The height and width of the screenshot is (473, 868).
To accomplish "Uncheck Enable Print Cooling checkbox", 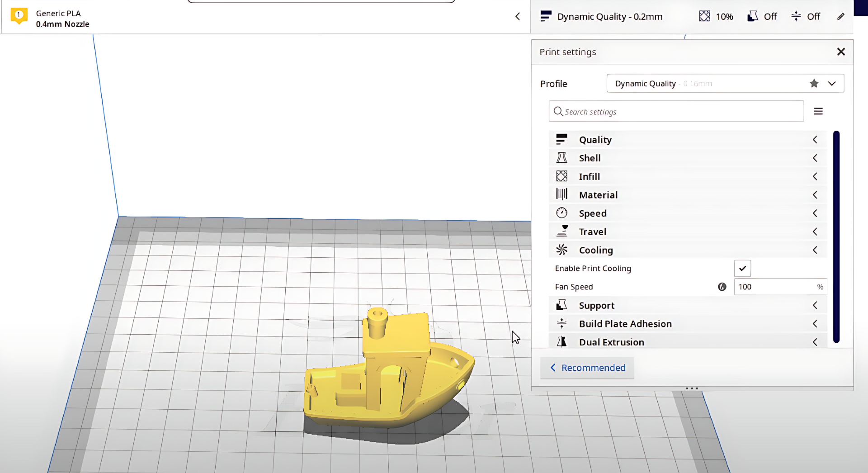I will 742,268.
